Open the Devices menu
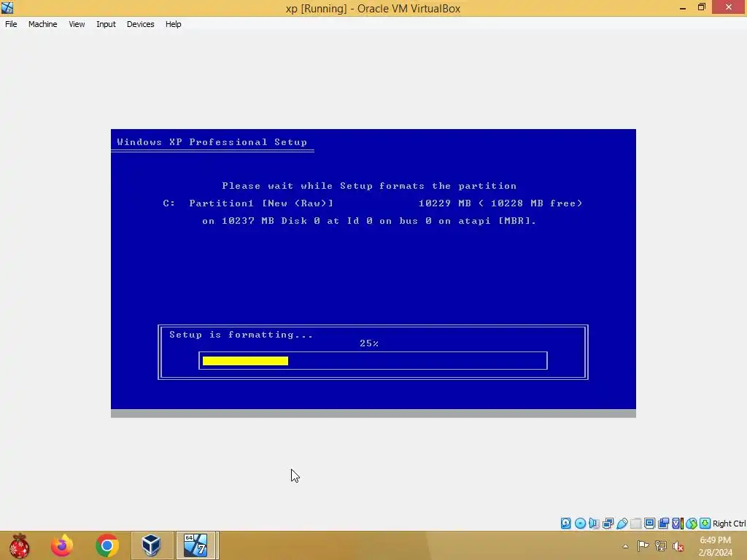Viewport: 747px width, 560px height. click(x=140, y=24)
